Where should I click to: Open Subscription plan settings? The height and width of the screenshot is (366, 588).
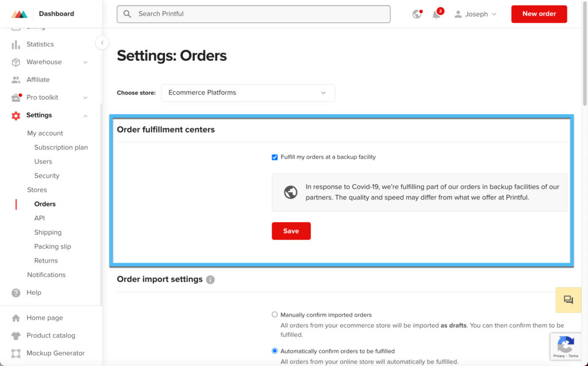[61, 147]
